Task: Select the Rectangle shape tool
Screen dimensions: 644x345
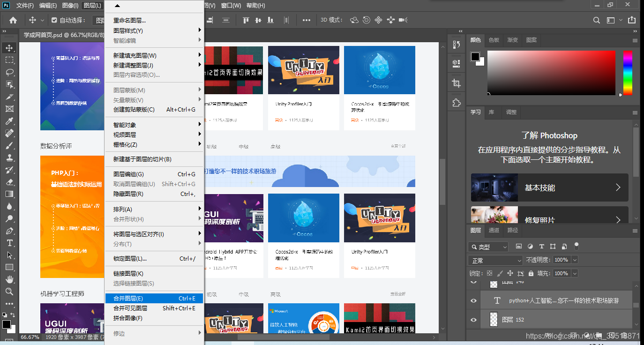Action: (9, 267)
